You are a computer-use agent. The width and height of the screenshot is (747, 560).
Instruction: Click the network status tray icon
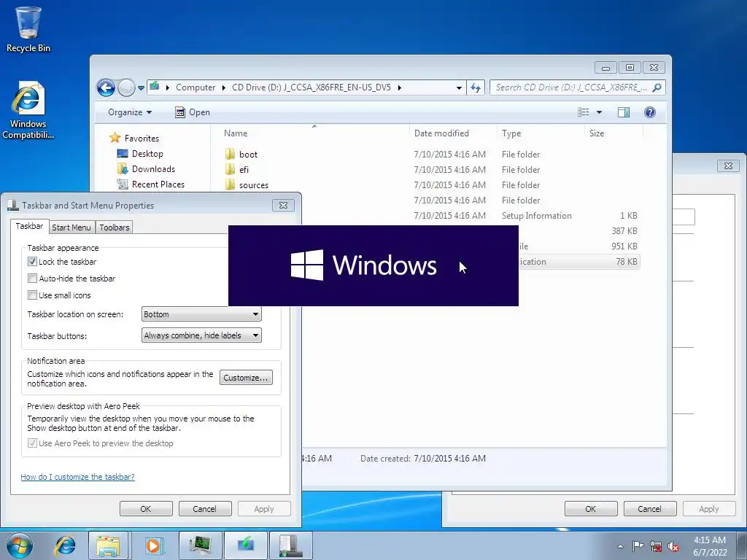tap(656, 546)
